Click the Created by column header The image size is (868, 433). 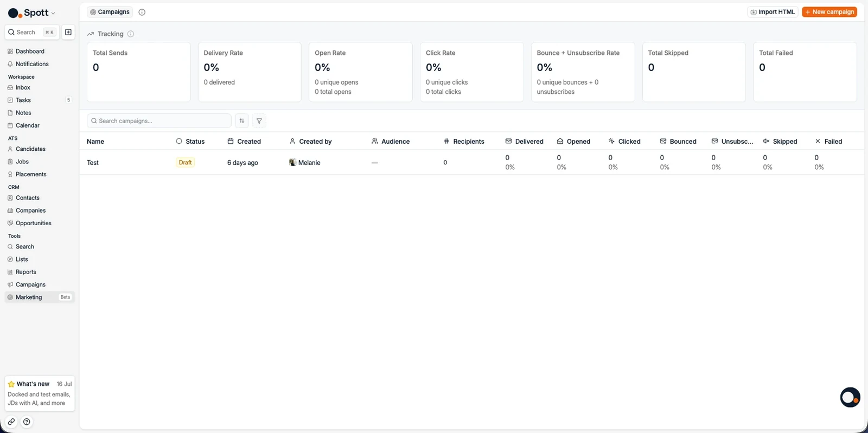click(310, 142)
